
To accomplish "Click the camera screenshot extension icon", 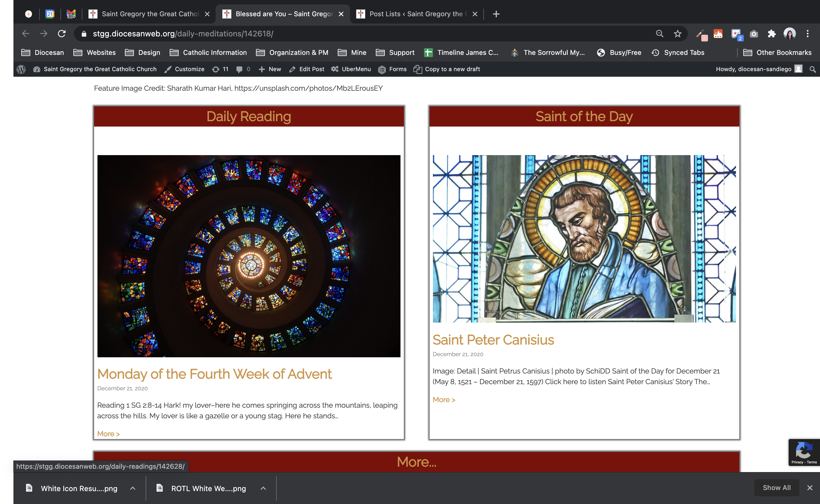I will [x=754, y=34].
